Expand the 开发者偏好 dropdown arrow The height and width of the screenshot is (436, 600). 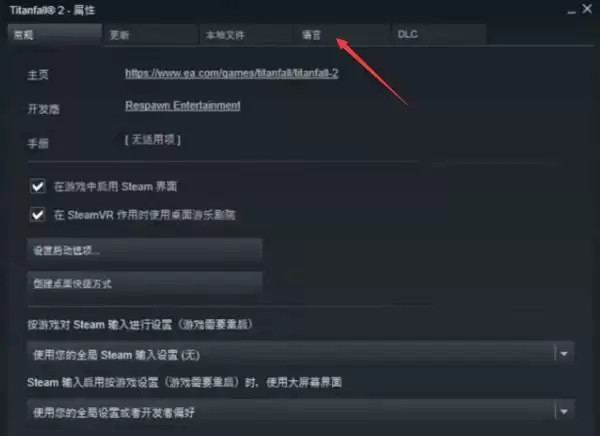(564, 412)
